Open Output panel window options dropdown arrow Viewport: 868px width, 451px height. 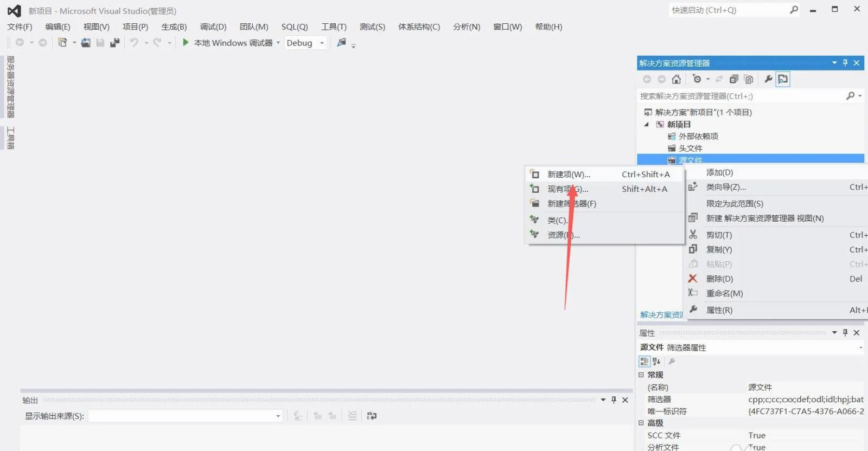coord(603,400)
